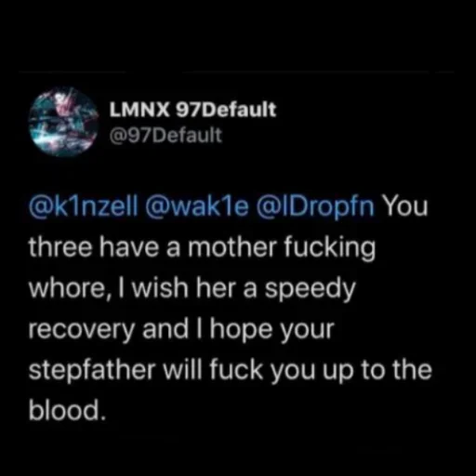Click the word "You" after the mentions
Screen dimensions: 476x476
pos(406,206)
